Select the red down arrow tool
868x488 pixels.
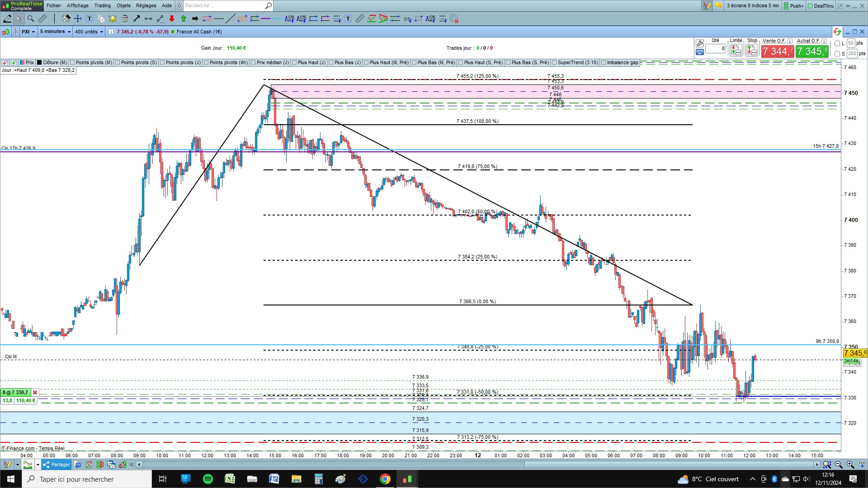click(172, 19)
